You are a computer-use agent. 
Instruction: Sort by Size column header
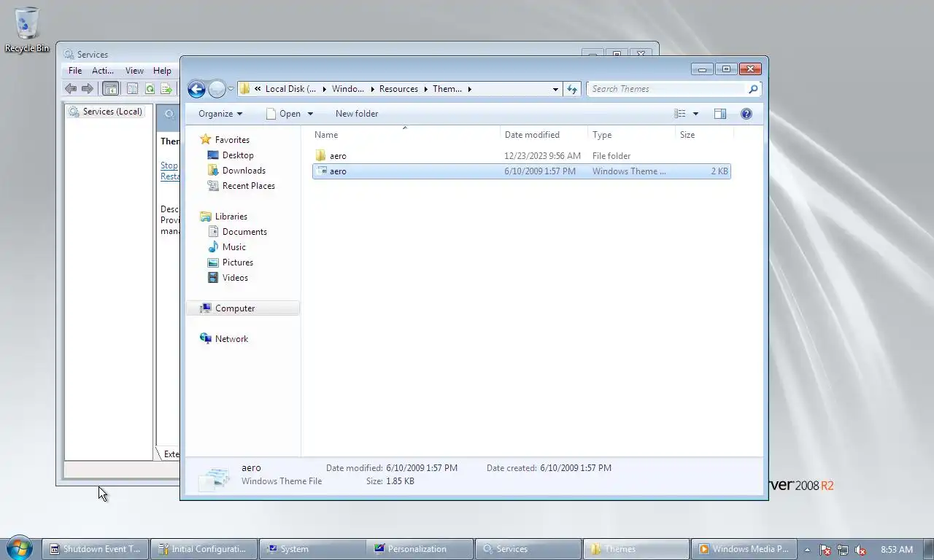coord(704,135)
